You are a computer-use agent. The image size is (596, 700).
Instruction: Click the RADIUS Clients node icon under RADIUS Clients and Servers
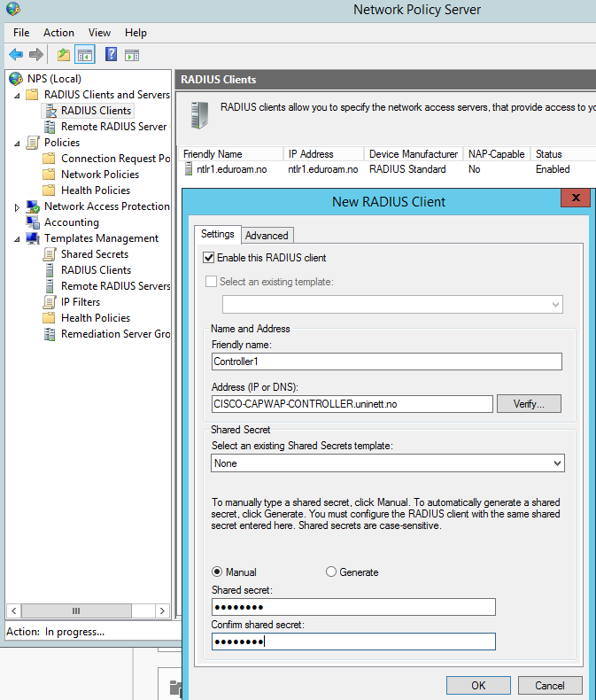click(x=51, y=111)
